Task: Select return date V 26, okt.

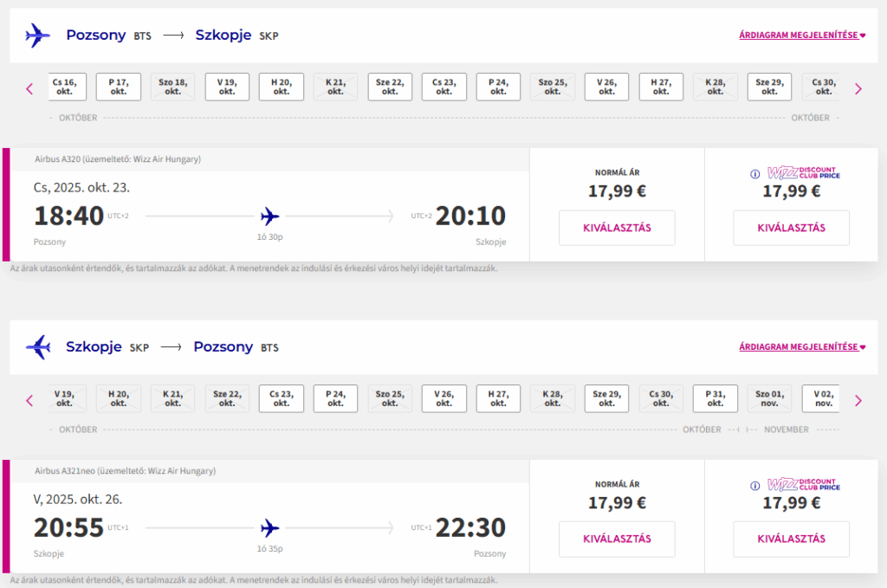Action: point(444,398)
